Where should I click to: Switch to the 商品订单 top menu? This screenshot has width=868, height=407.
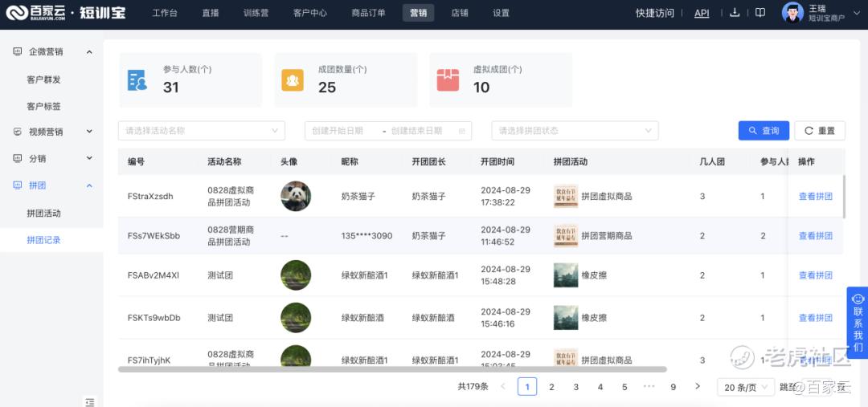coord(368,13)
